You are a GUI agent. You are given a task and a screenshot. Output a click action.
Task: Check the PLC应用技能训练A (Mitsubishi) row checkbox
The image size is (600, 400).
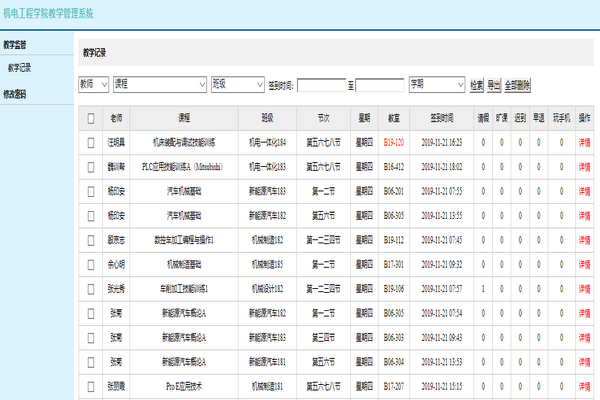point(91,166)
